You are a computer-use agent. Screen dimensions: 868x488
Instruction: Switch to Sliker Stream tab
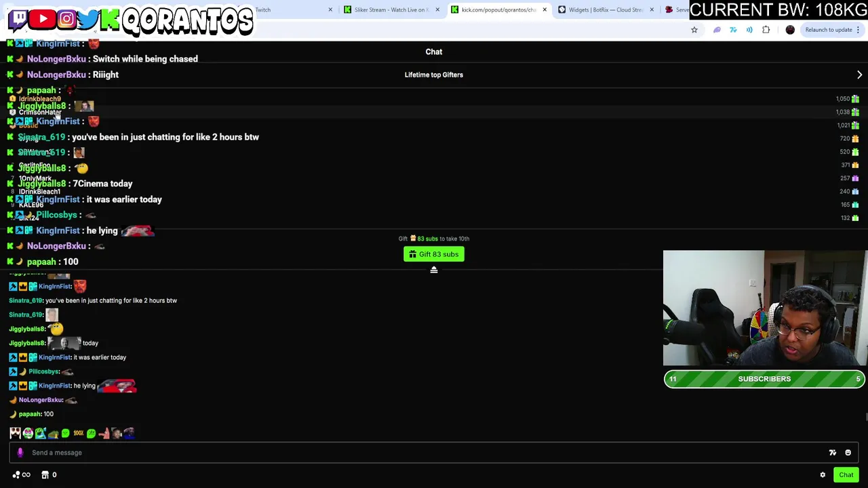391,10
